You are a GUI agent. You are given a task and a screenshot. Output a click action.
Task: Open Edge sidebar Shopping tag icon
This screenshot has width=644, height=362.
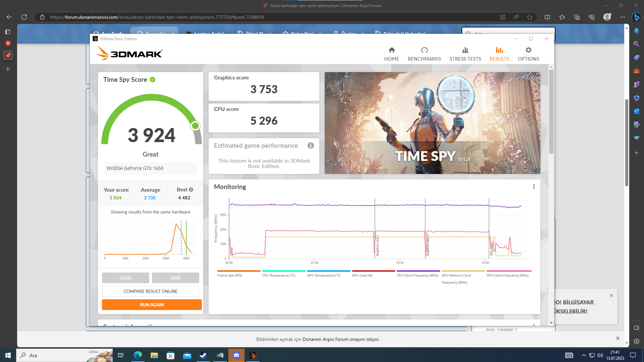point(636,58)
